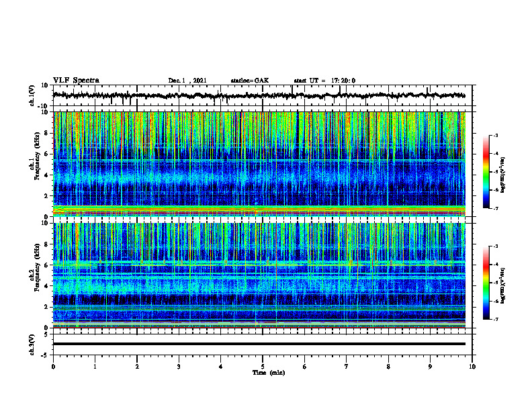Click the "-10" tick of the ch.1(V) axis
Viewport: 532px width, 411px height.
[44, 106]
